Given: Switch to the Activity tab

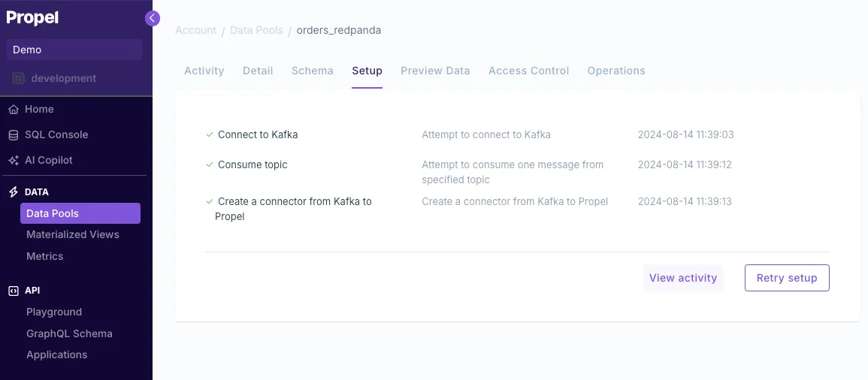Looking at the screenshot, I should [x=204, y=71].
